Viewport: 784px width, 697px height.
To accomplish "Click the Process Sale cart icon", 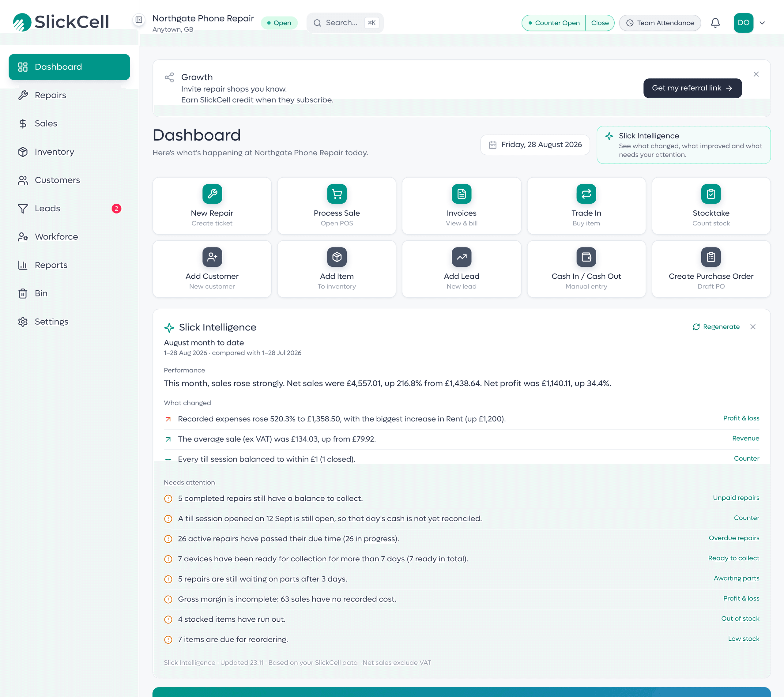I will [x=337, y=194].
